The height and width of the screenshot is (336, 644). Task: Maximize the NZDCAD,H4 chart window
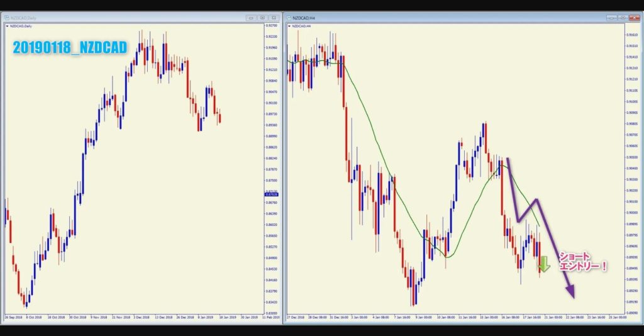point(622,18)
